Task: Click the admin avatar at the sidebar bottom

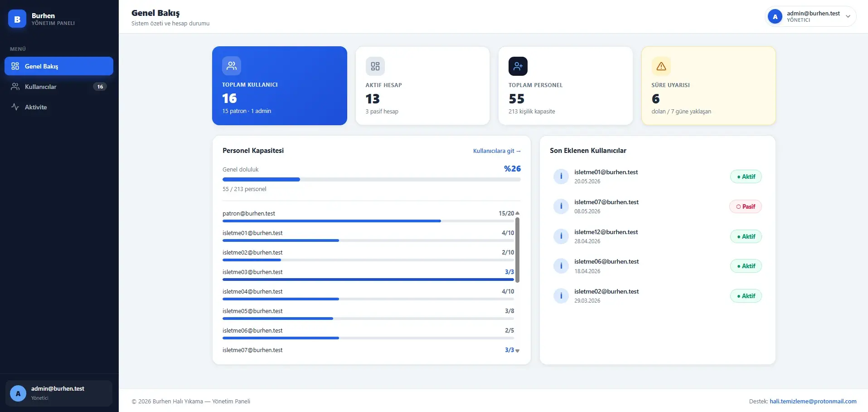Action: [x=18, y=393]
